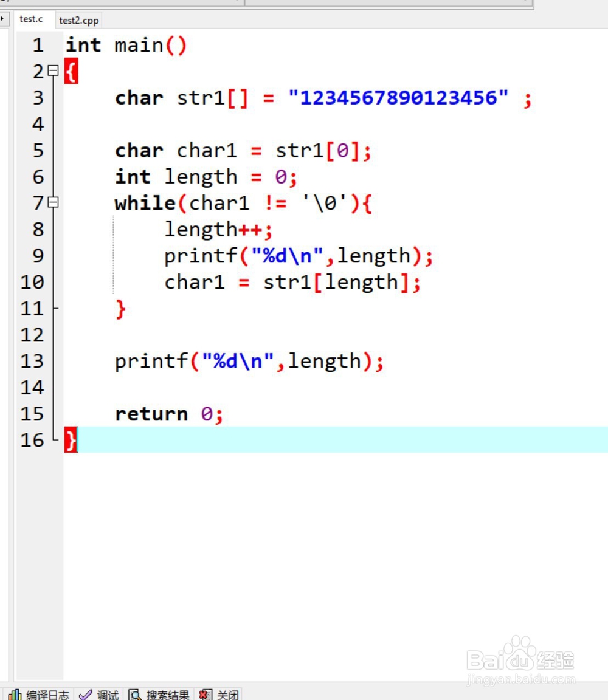Click line number 10 in the gutter
Screen dimensions: 608x700
click(32, 282)
